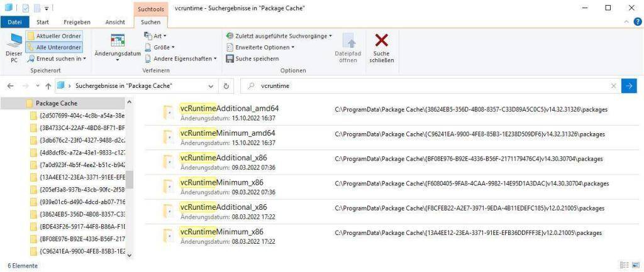Click the 'Suche speichern' icon
Screen dimensions: 644x272
230,58
